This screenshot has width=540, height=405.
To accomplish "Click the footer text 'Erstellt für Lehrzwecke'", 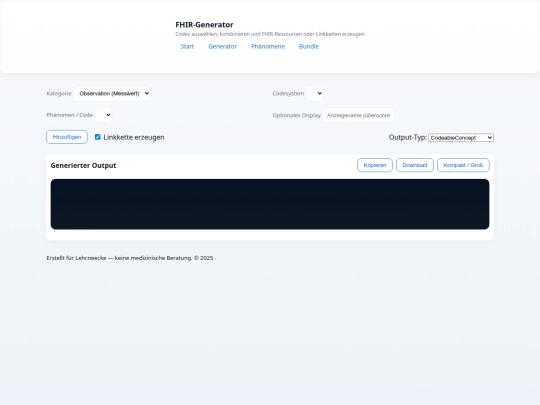I will click(76, 258).
